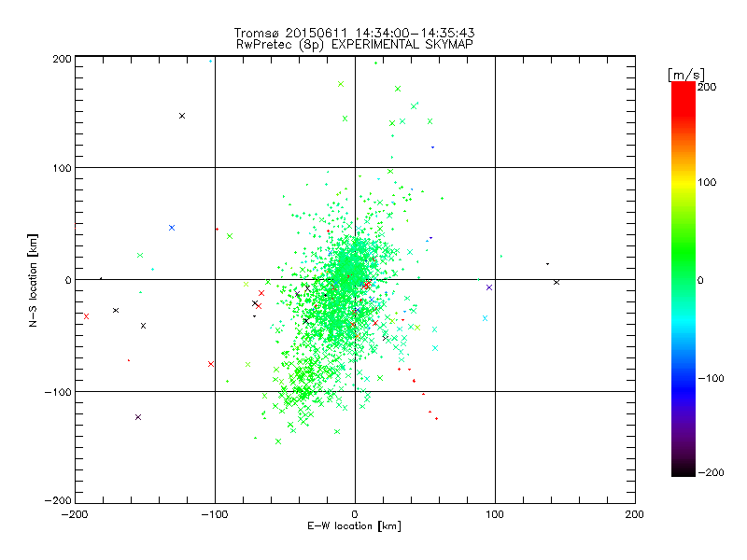This screenshot has height=560, width=747.
Task: Click the colorbar tick label '0'
Action: (x=700, y=280)
